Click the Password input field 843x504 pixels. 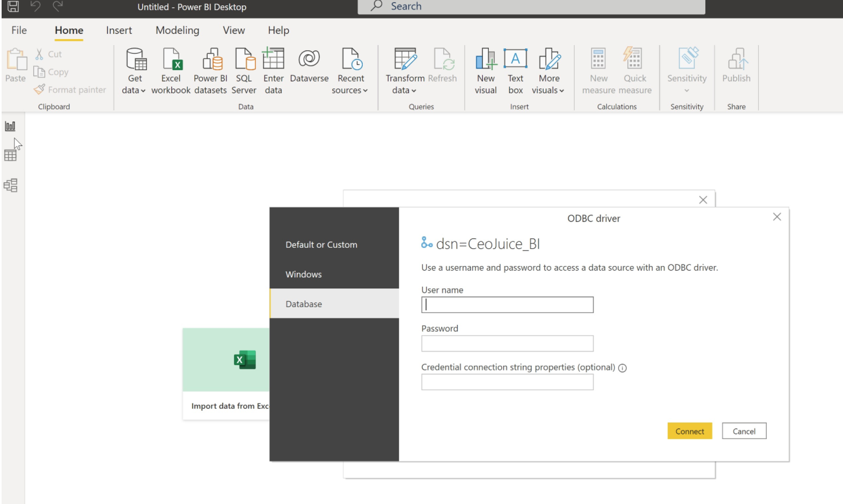507,344
